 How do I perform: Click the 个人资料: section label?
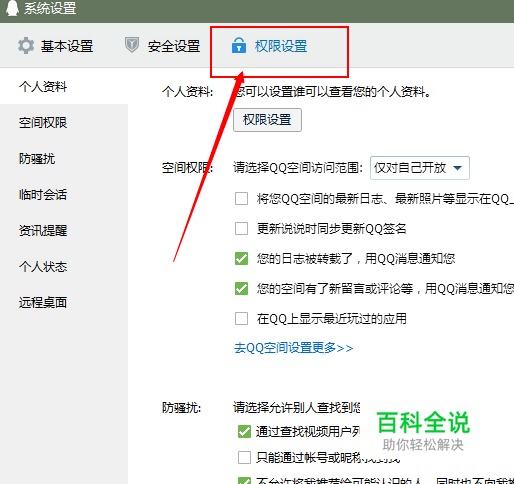[187, 92]
